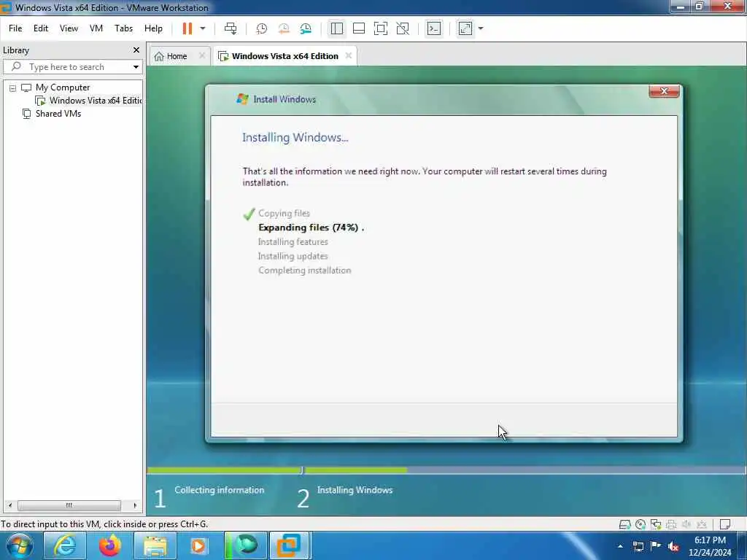Launch Internet Explorer from the taskbar

[65, 545]
